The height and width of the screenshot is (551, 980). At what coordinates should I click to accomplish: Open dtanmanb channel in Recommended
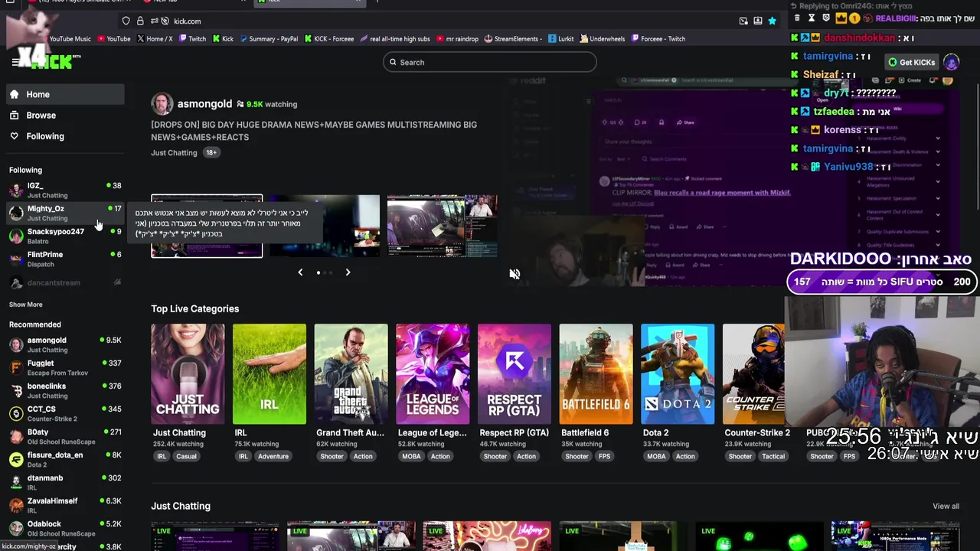[x=65, y=482]
